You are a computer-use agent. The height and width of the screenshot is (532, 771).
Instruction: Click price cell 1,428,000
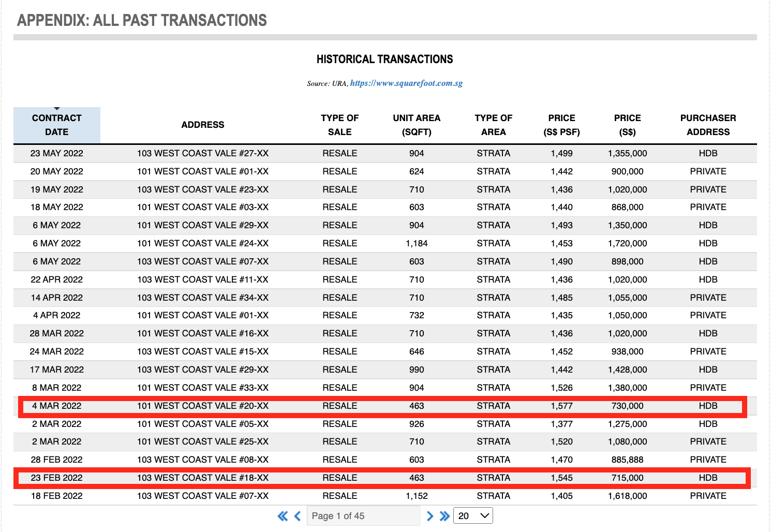[628, 370]
